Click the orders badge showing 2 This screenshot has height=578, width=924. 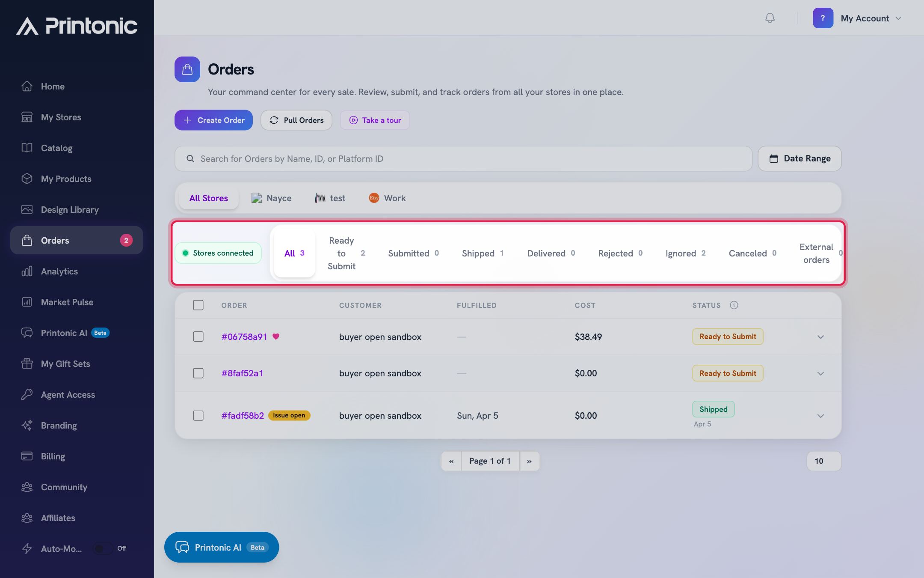[x=126, y=240]
